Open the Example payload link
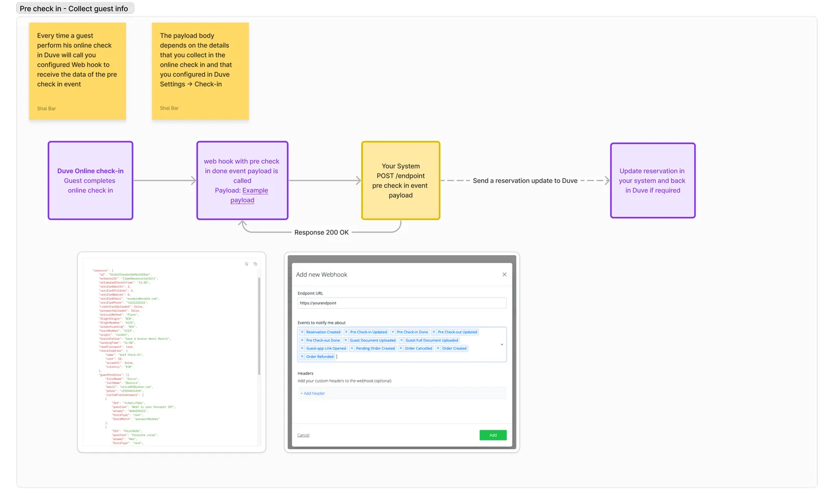834x504 pixels. [249, 195]
